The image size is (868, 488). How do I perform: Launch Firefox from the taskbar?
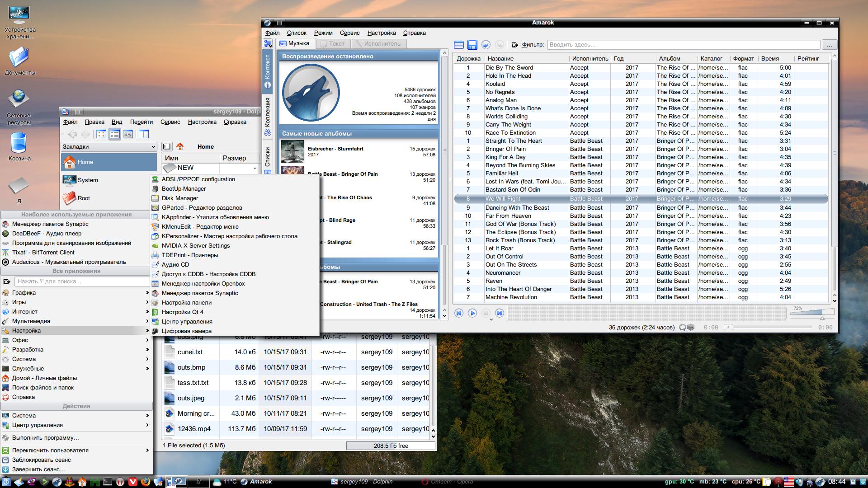(146, 482)
